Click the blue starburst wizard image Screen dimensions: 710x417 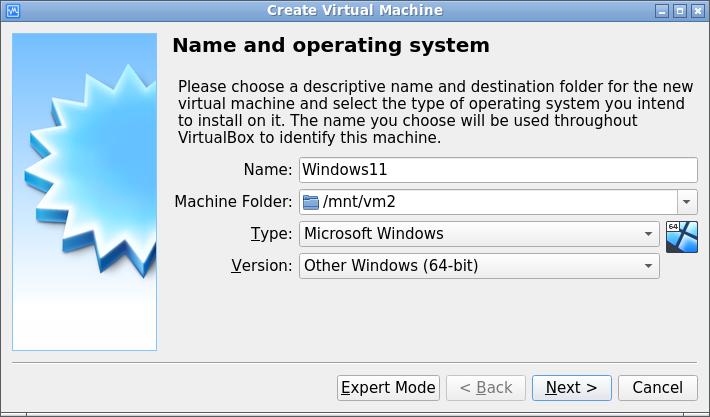[x=85, y=192]
